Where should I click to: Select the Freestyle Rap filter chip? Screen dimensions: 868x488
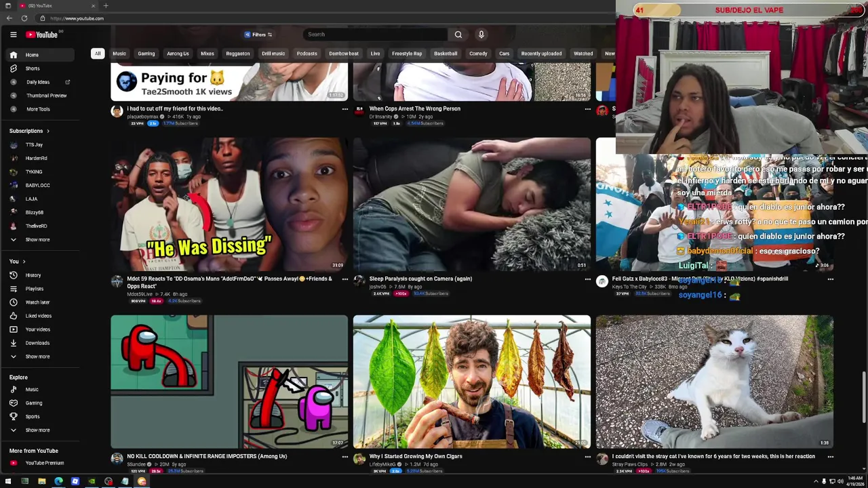407,54
